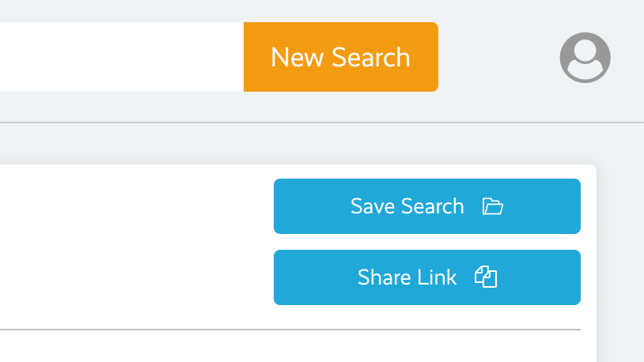This screenshot has height=362, width=644.
Task: Focus the white search input field
Action: point(122,57)
